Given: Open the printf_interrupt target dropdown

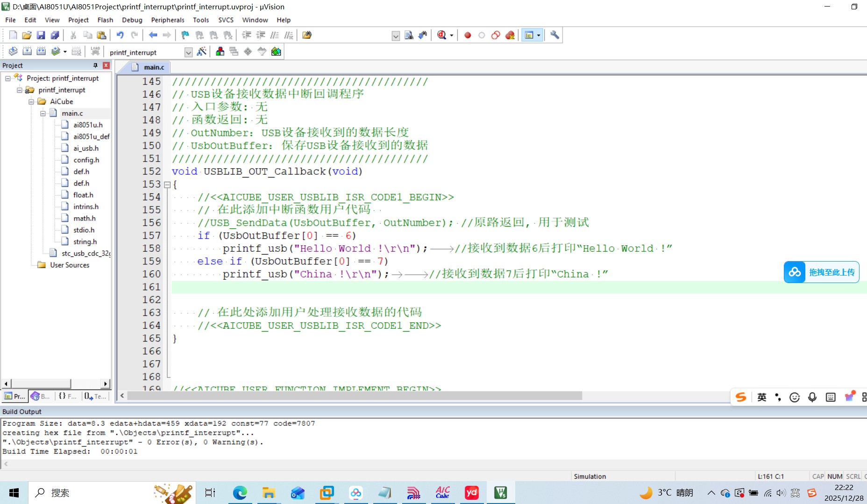Looking at the screenshot, I should coord(188,52).
